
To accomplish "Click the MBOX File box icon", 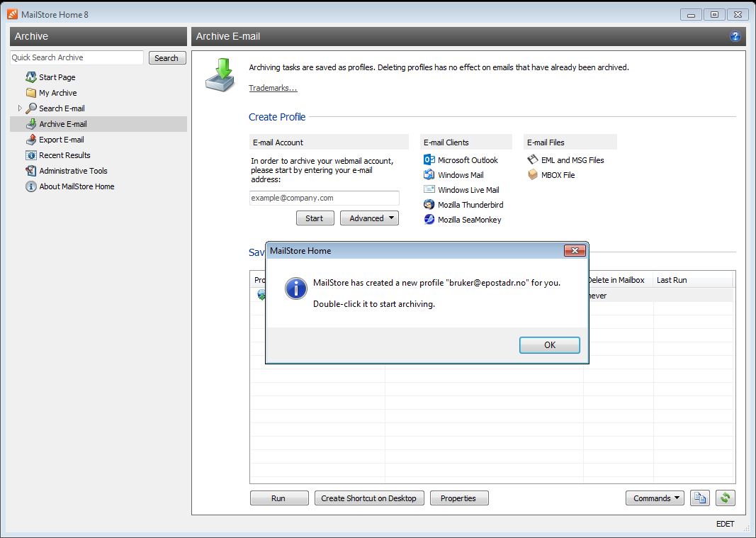I will [533, 174].
